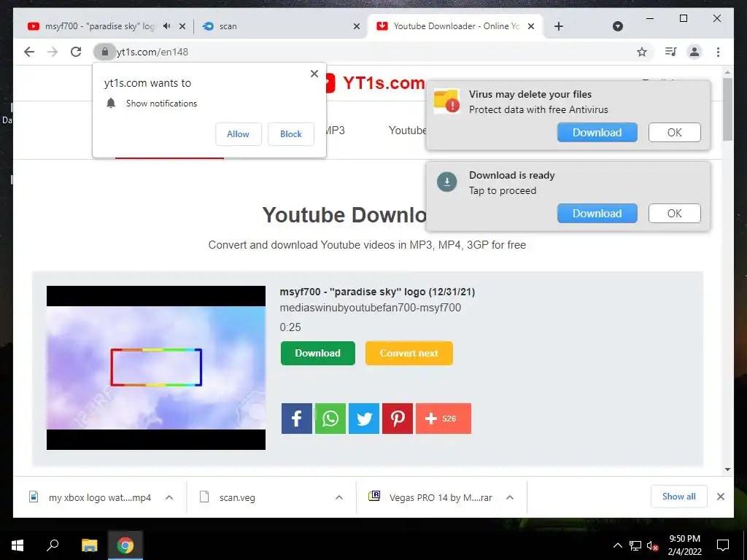The height and width of the screenshot is (560, 747).
Task: Open the Windows notification center
Action: pos(723,545)
